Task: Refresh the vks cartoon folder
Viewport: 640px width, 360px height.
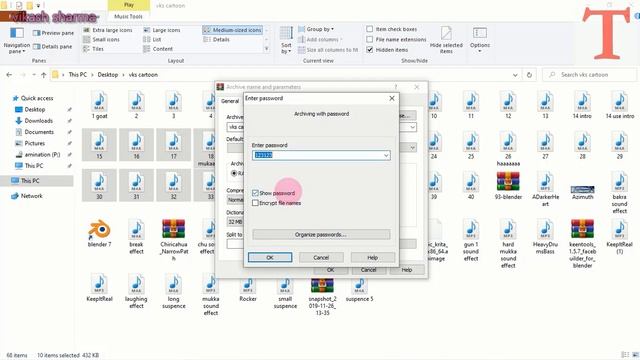Action: [529, 75]
